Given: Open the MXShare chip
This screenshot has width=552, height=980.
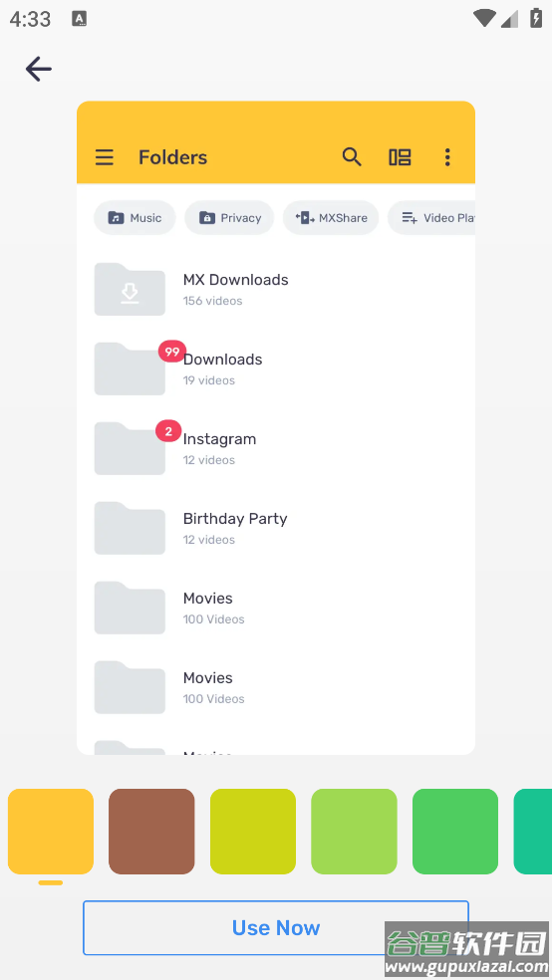Looking at the screenshot, I should [331, 217].
